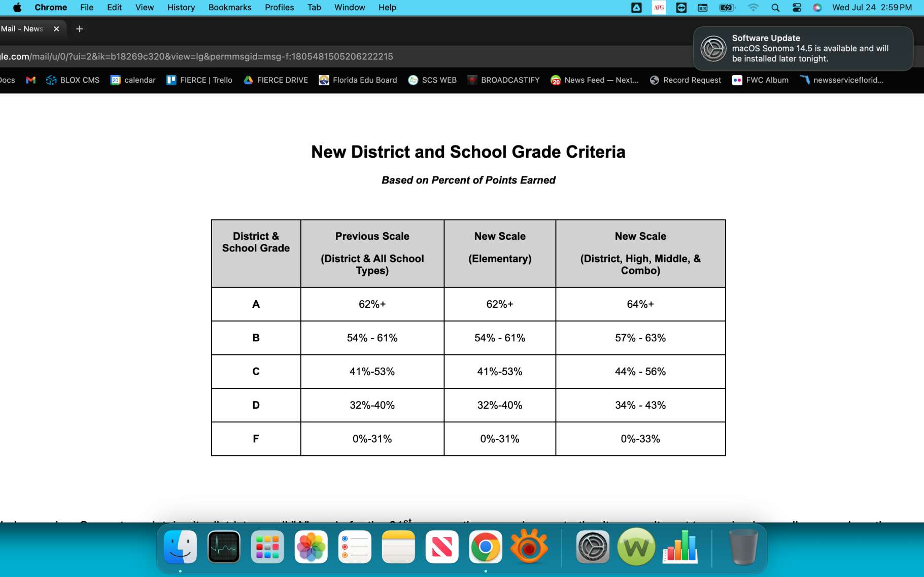Open the Gmail bookmark icon
924x577 pixels.
(31, 80)
